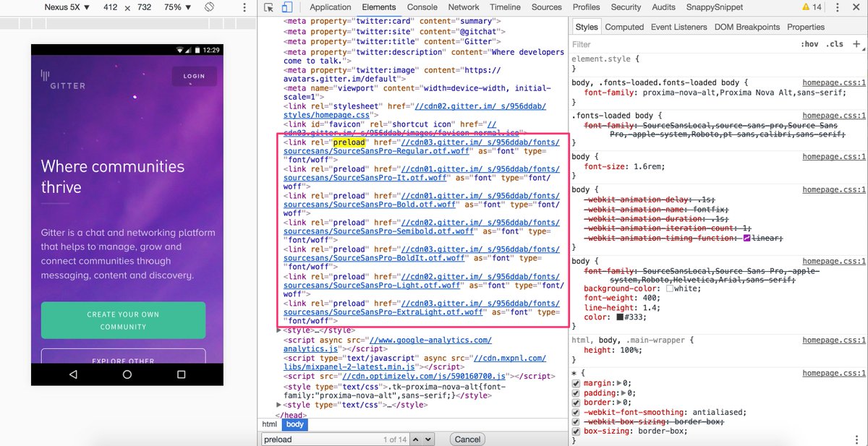
Task: Toggle the :hov element state panel
Action: 809,44
